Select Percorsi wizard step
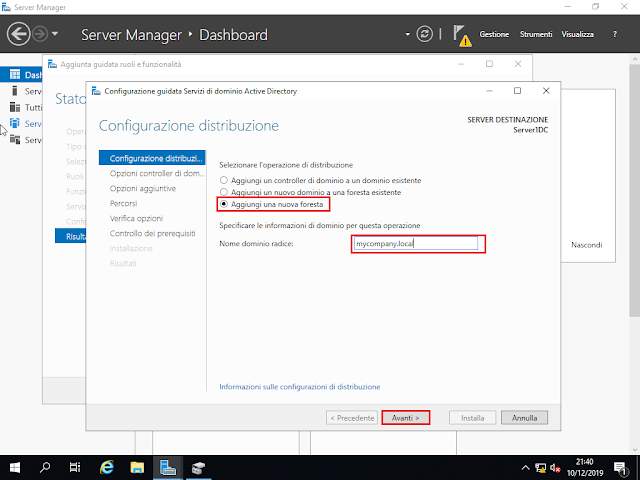 (x=123, y=203)
